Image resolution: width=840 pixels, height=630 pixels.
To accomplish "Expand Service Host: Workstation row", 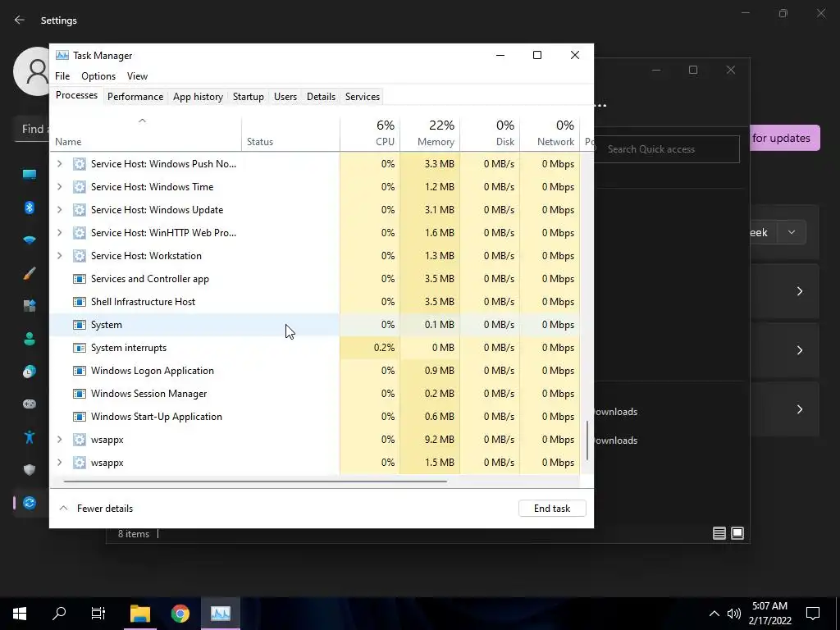I will pyautogui.click(x=59, y=256).
